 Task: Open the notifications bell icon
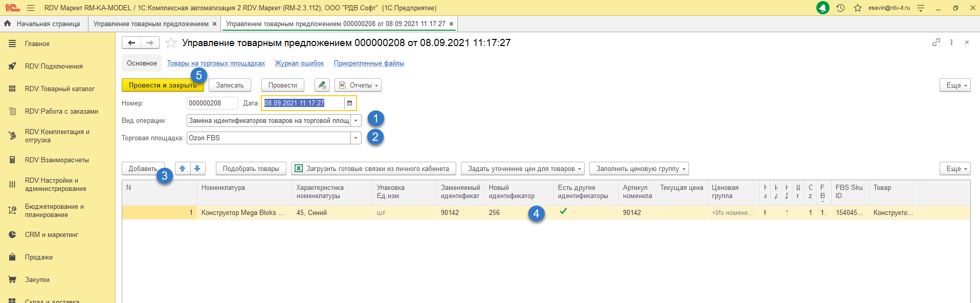(822, 8)
